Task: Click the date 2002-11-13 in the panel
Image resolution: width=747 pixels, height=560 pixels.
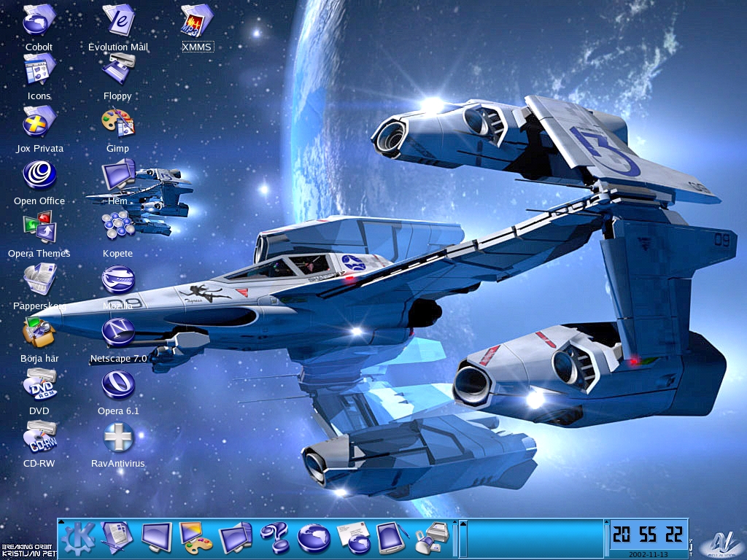Action: pyautogui.click(x=649, y=555)
